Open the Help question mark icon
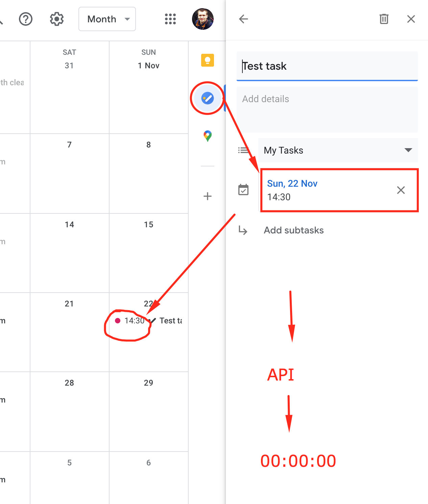The height and width of the screenshot is (504, 428). click(26, 19)
